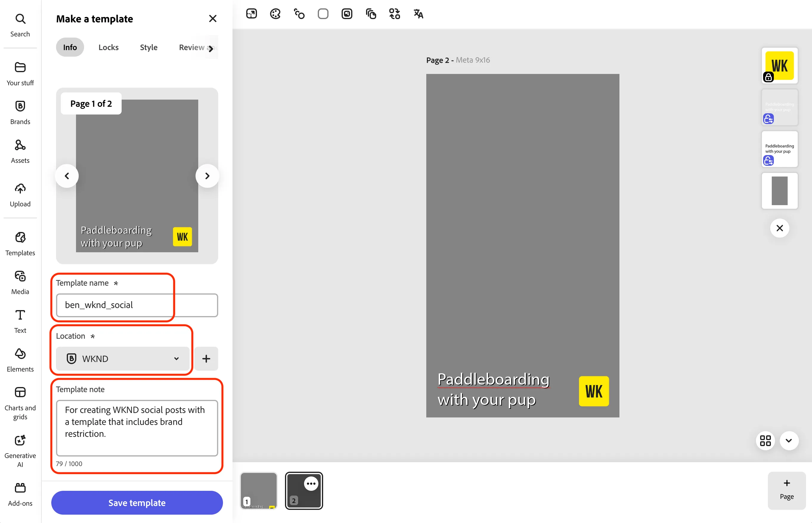Switch to the Locks tab
The image size is (812, 523).
tap(108, 47)
